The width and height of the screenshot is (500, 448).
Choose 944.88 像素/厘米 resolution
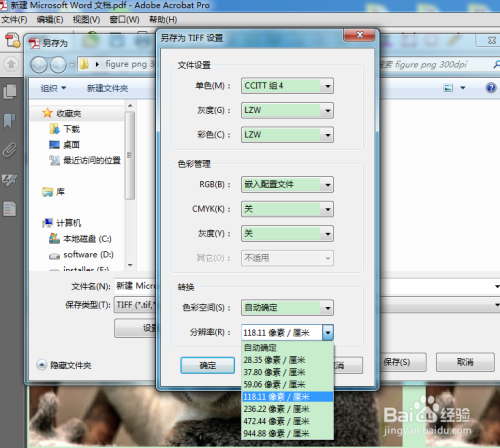[287, 434]
